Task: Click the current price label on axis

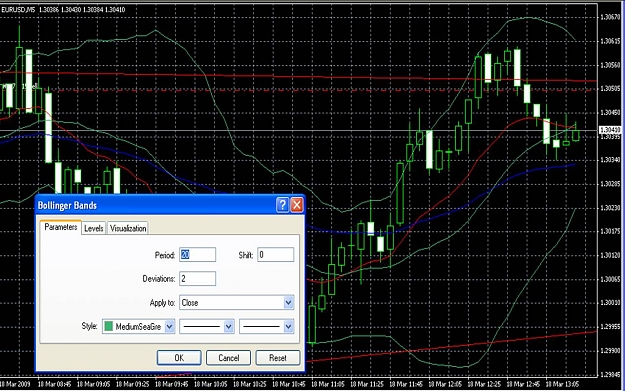Action: point(610,130)
